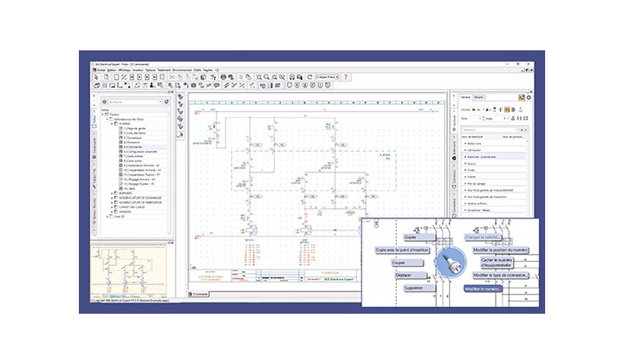The image size is (624, 364).
Task: Collapse the Dossier root tree node
Action: click(x=102, y=114)
